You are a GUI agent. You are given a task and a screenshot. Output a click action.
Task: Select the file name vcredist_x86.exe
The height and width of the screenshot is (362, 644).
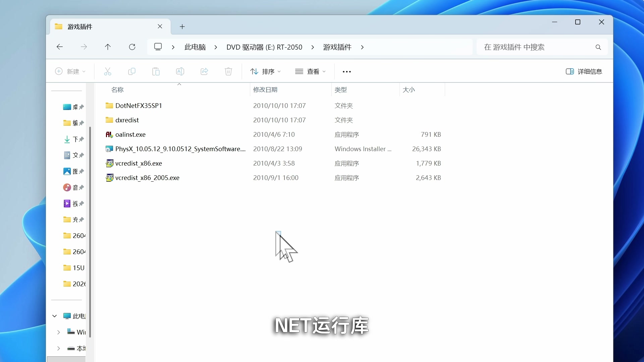139,163
